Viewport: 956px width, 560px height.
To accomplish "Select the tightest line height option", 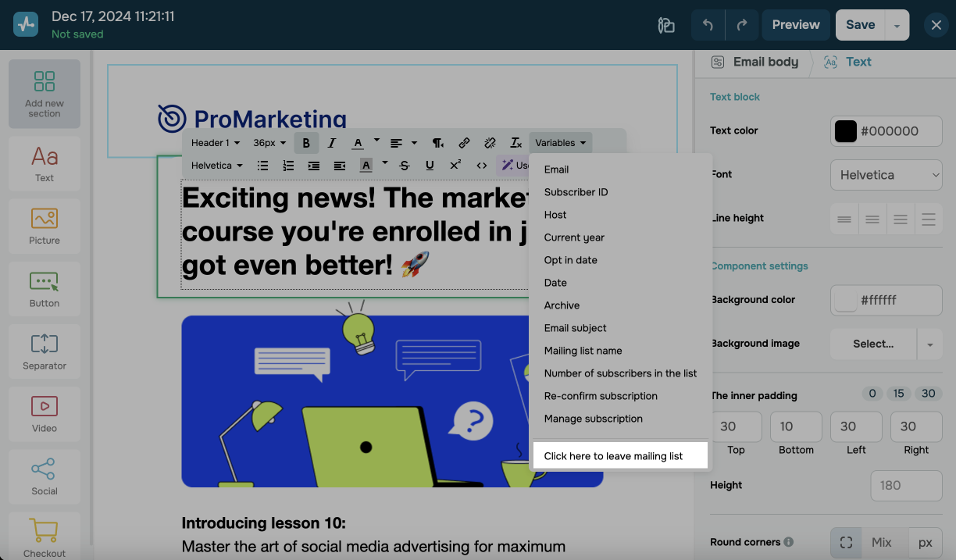I will pos(844,219).
